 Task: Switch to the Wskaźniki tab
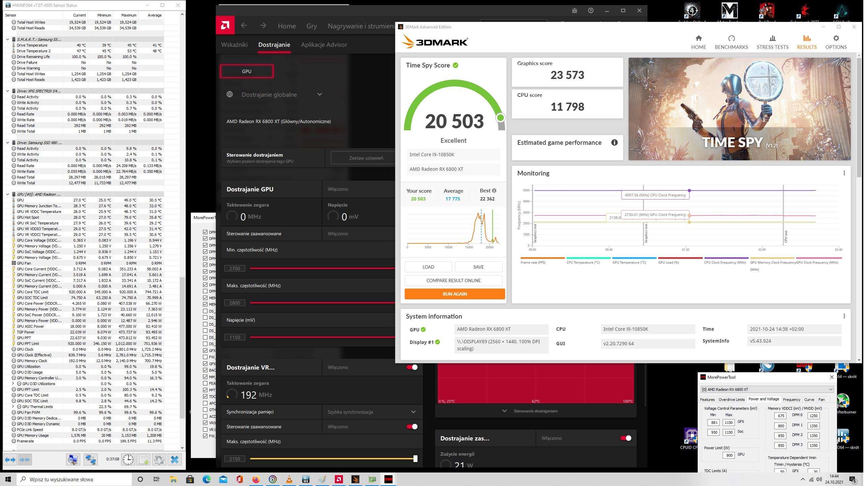234,45
